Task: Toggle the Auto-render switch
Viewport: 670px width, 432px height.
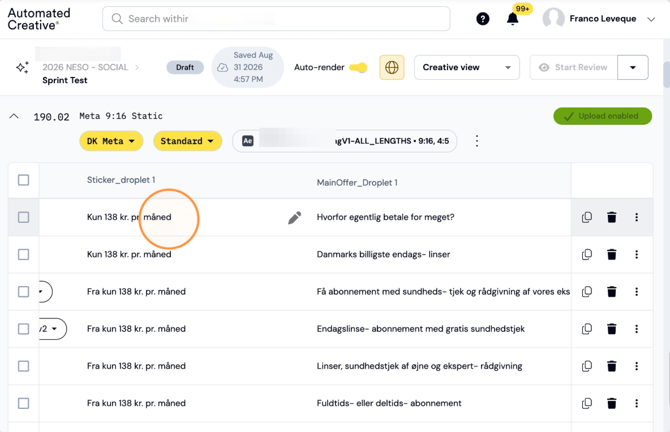Action: coord(358,68)
